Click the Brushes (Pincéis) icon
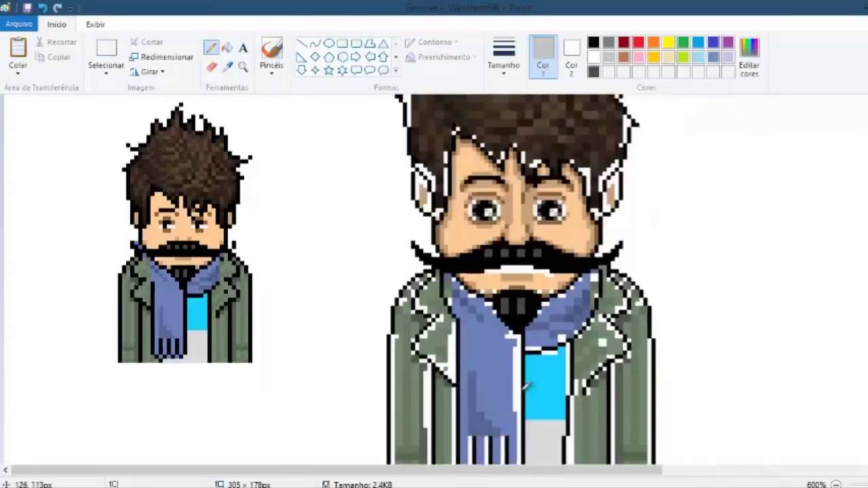This screenshot has width=868, height=488. click(x=271, y=48)
